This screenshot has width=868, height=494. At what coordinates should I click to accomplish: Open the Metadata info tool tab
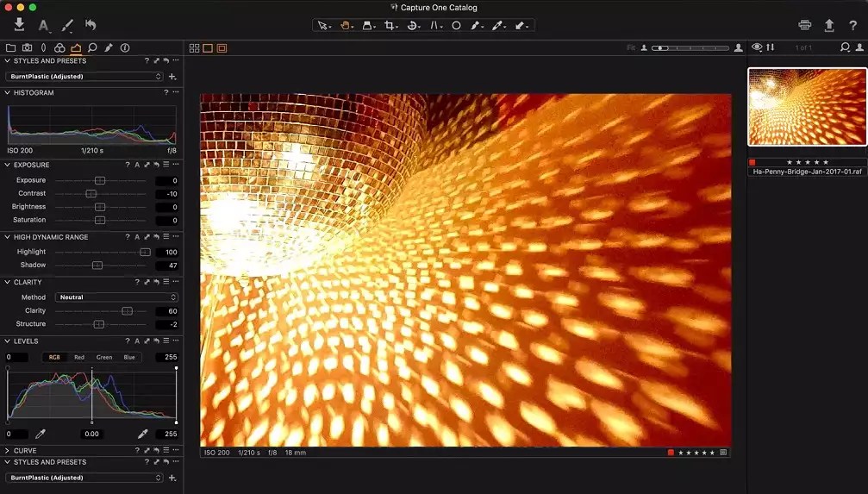pyautogui.click(x=125, y=47)
